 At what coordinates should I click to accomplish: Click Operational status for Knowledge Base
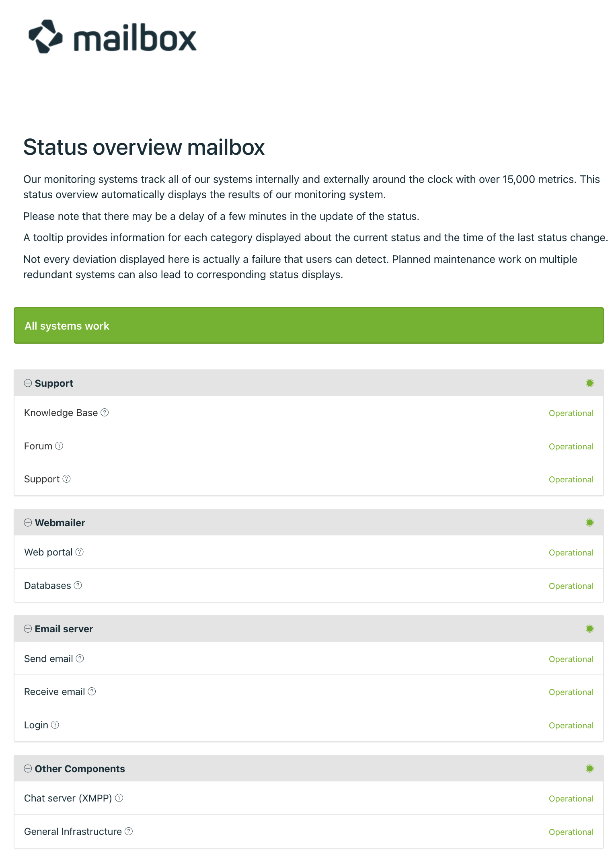[x=571, y=413]
